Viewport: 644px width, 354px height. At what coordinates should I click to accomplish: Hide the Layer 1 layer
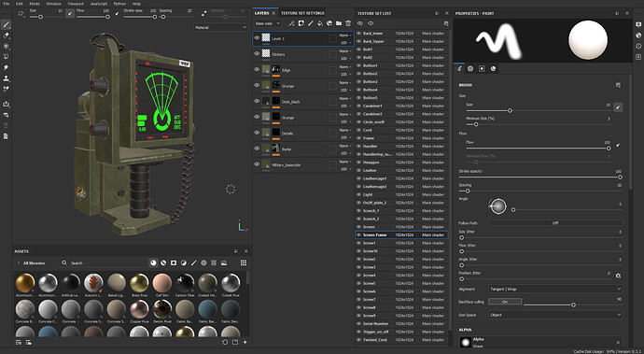[257, 37]
